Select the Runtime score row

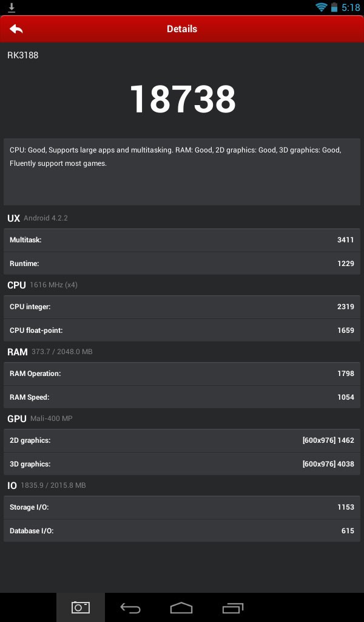(x=182, y=264)
